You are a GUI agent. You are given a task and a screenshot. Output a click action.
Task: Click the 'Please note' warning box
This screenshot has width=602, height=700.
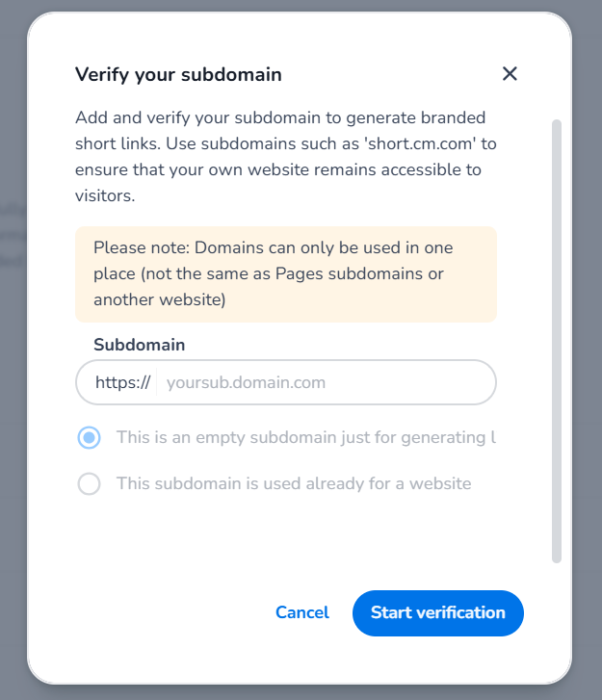(285, 274)
